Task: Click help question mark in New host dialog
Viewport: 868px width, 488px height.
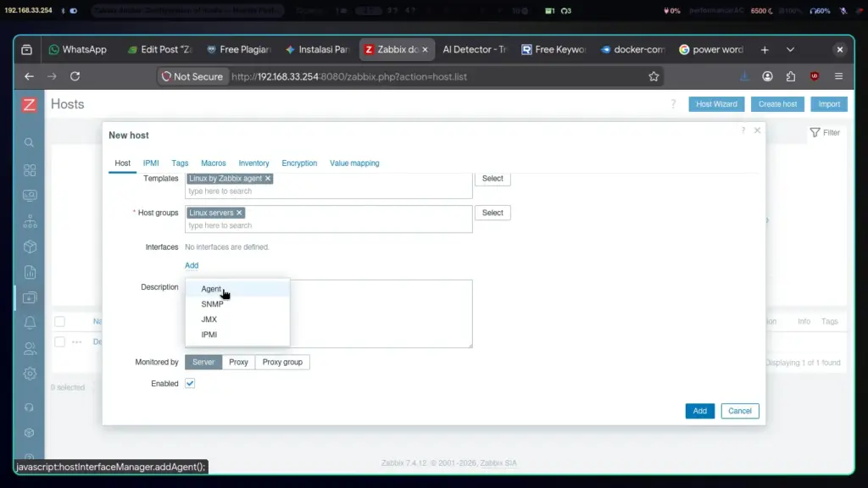Action: [x=743, y=130]
